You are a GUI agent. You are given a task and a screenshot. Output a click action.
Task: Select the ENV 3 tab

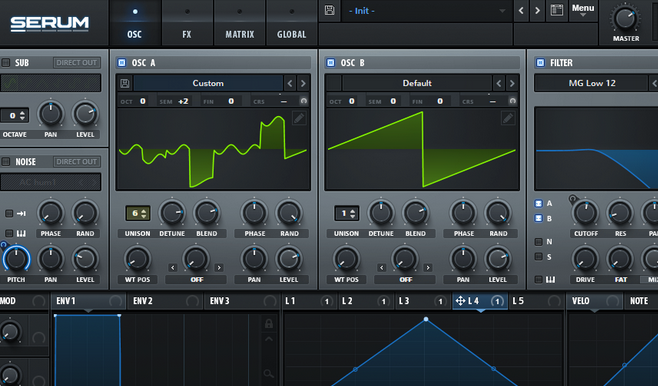point(242,301)
